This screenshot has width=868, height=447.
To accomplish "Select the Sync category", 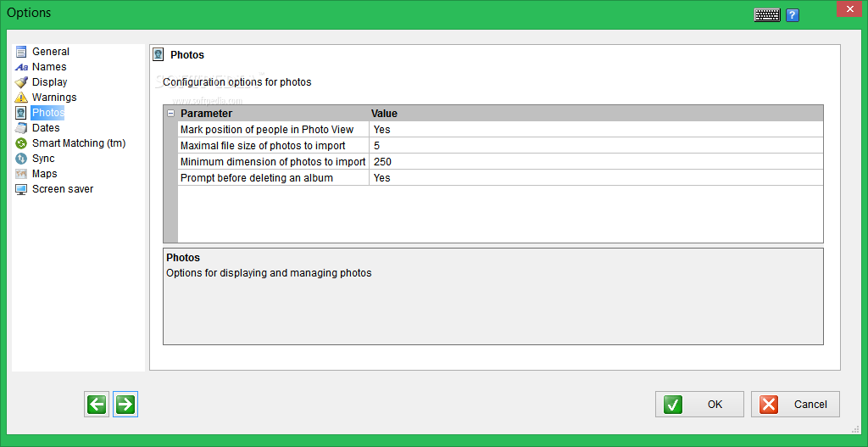I will coord(43,159).
